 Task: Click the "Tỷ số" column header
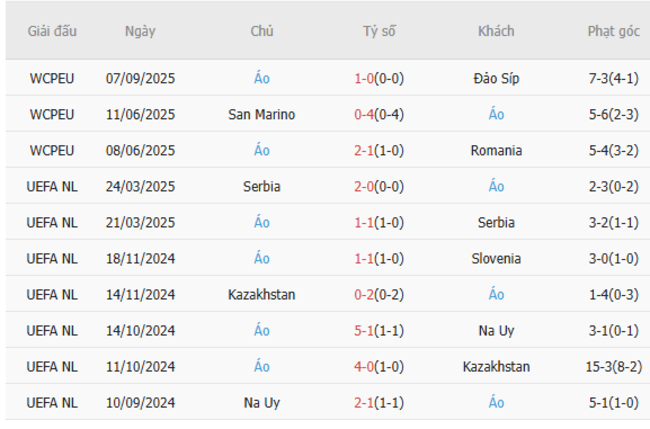pyautogui.click(x=379, y=31)
